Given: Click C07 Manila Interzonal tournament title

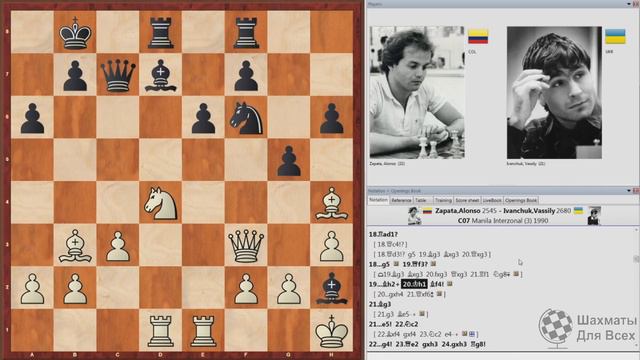Looking at the screenshot, I should tap(503, 220).
